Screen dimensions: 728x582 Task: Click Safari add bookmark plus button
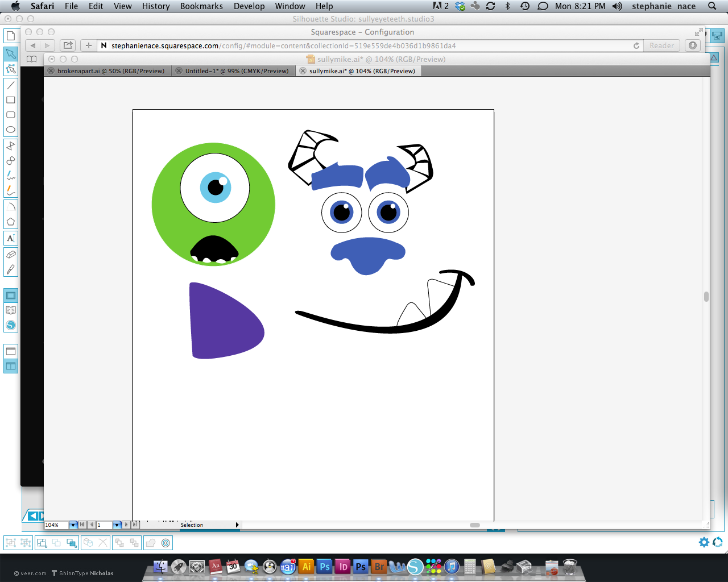(x=88, y=45)
